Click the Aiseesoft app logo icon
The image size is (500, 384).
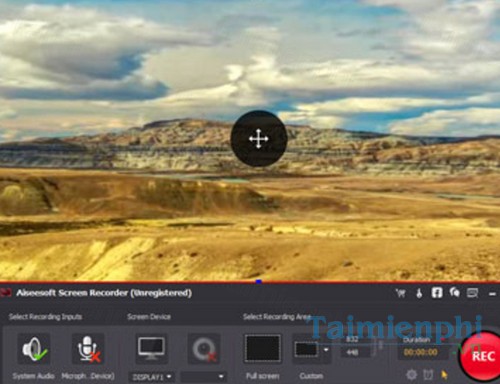[6, 293]
